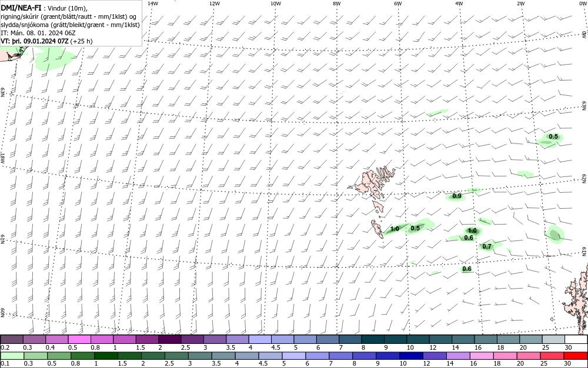Click the 0.7 precipitation value
This screenshot has height=368, width=588.
(487, 246)
